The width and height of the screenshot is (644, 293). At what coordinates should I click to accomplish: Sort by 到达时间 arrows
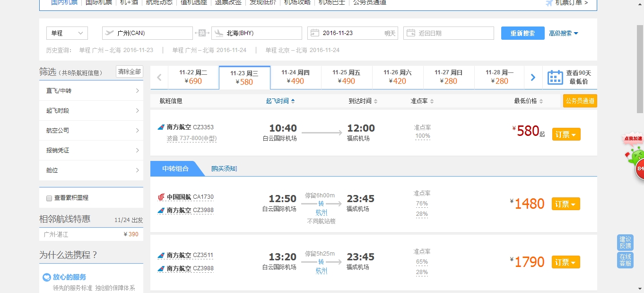pyautogui.click(x=376, y=101)
